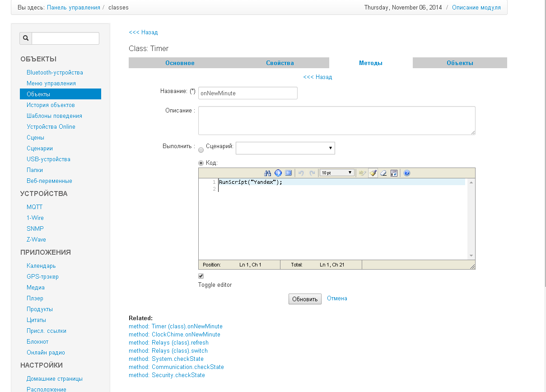Viewport: 546px width, 392px height.
Task: Click the code editor vertical scrollbar
Action: 471,219
